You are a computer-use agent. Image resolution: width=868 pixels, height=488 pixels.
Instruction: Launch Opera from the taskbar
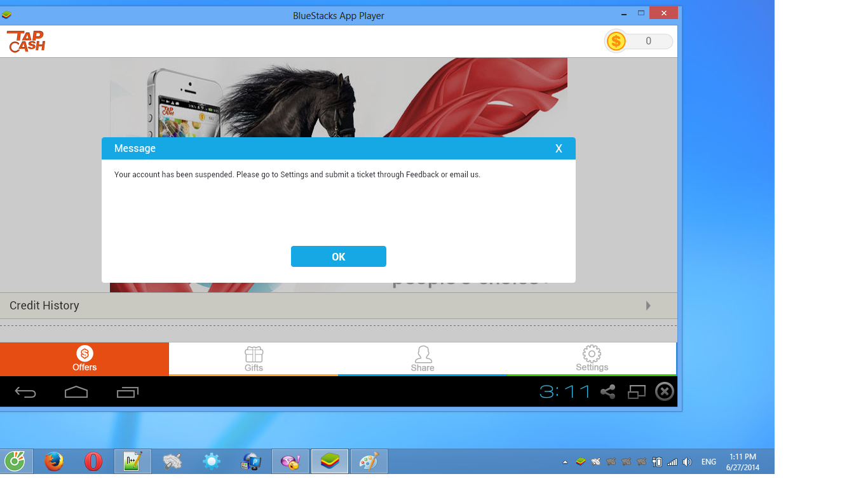click(93, 462)
